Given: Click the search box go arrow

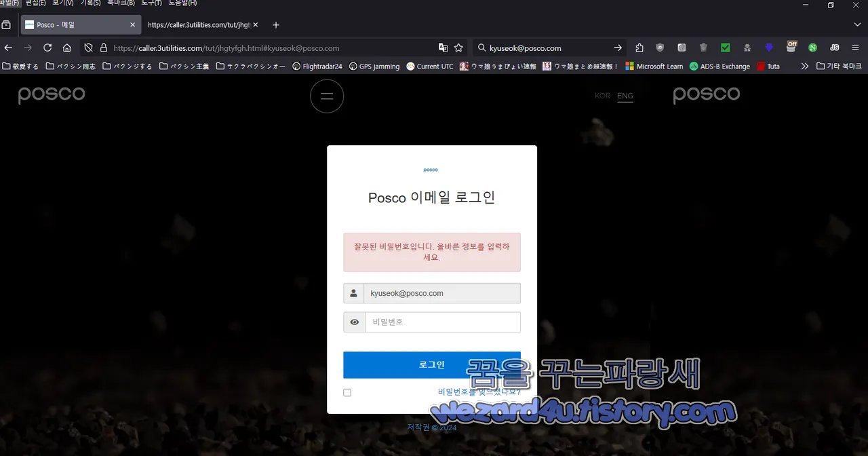Looking at the screenshot, I should click(x=618, y=47).
